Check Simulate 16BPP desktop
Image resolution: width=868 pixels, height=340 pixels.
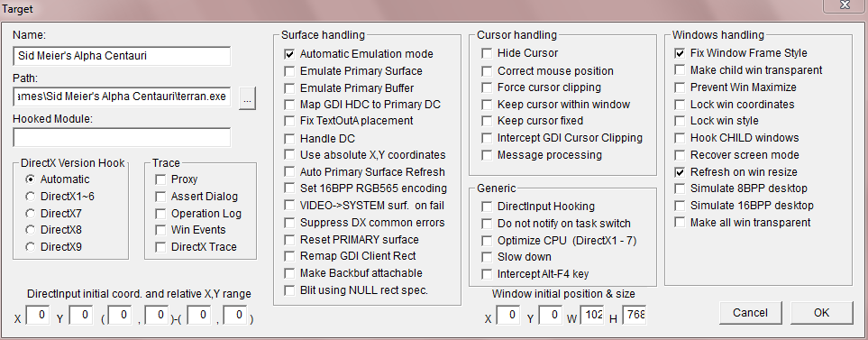pyautogui.click(x=680, y=206)
